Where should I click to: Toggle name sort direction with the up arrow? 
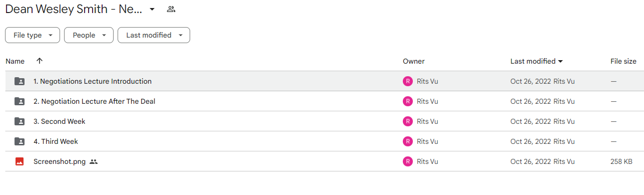click(x=40, y=61)
